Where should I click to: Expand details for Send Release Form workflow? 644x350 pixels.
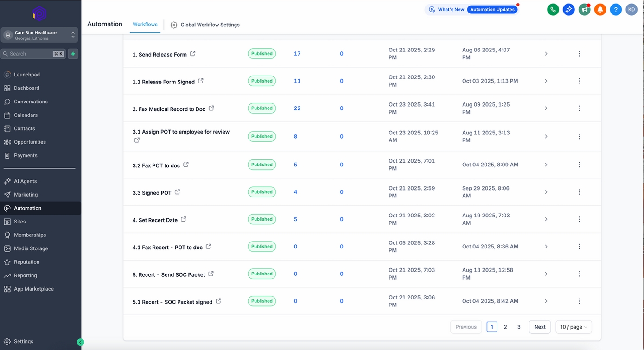pyautogui.click(x=546, y=54)
